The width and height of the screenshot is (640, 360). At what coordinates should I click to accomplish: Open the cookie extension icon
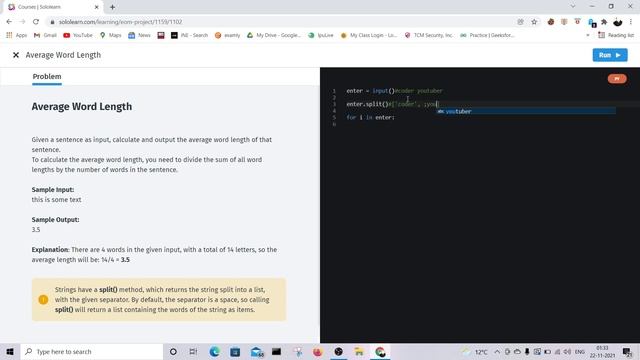coord(551,22)
